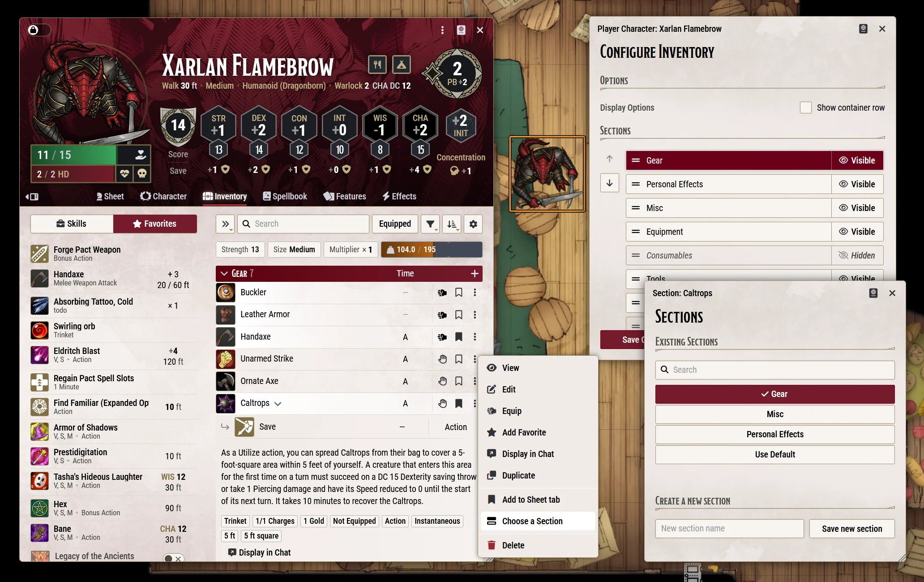The height and width of the screenshot is (582, 924).
Task: Add new item to Gear section
Action: (475, 273)
